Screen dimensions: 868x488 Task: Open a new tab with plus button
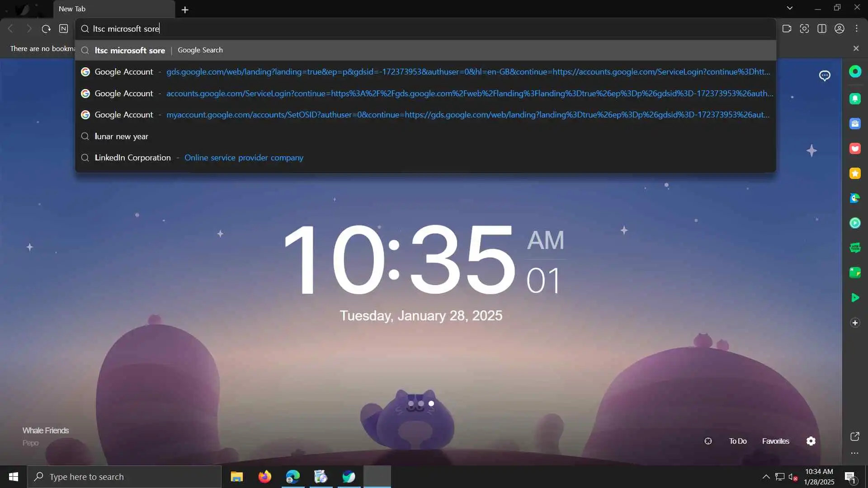point(185,9)
